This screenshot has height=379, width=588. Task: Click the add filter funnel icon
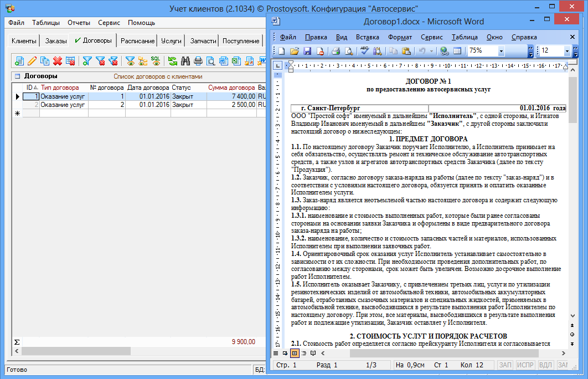pos(87,61)
